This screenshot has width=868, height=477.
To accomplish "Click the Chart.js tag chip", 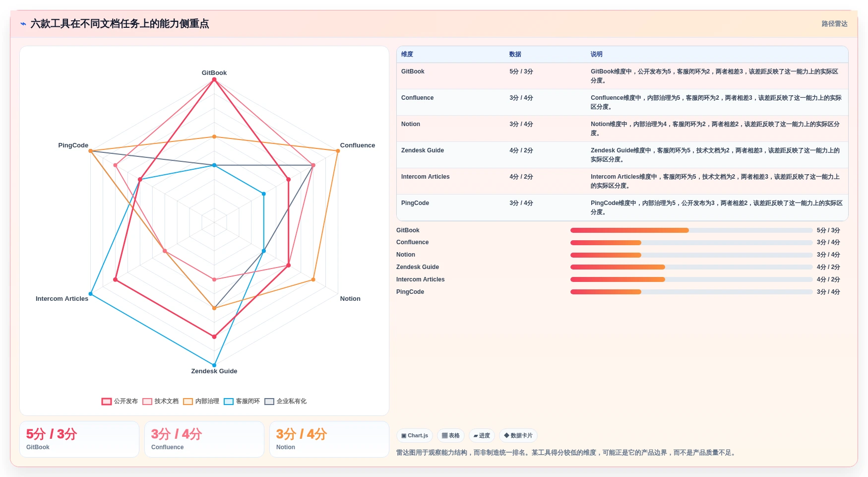I will [415, 435].
